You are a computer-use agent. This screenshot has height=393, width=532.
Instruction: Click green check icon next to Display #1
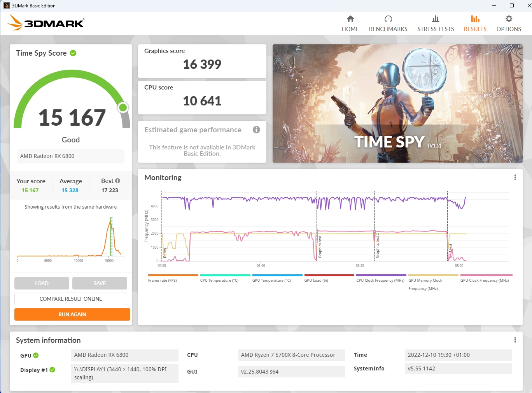point(52,370)
